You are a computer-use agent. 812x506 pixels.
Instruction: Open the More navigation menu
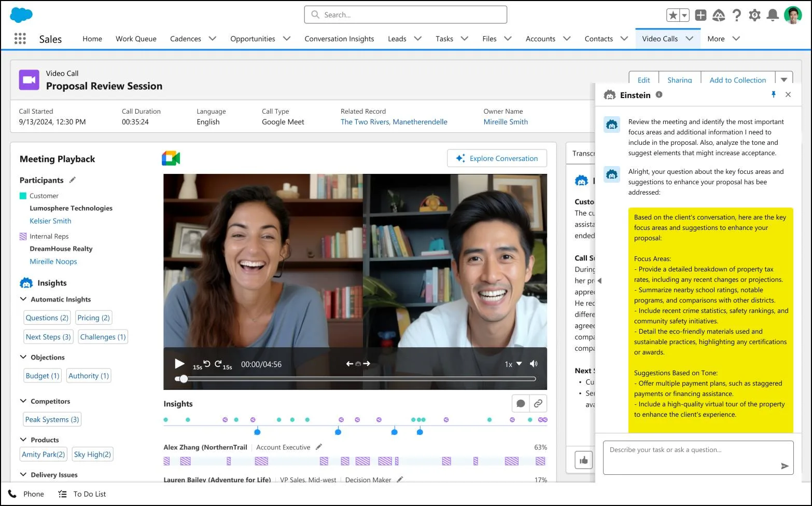pos(723,38)
